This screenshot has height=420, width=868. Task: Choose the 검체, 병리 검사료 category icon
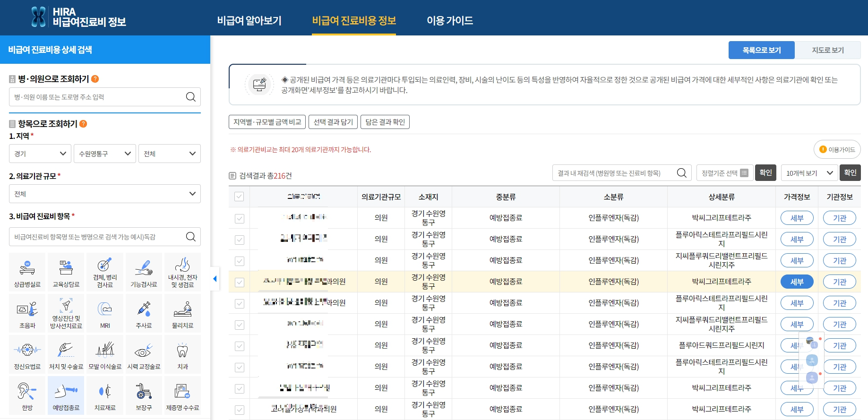coord(105,272)
